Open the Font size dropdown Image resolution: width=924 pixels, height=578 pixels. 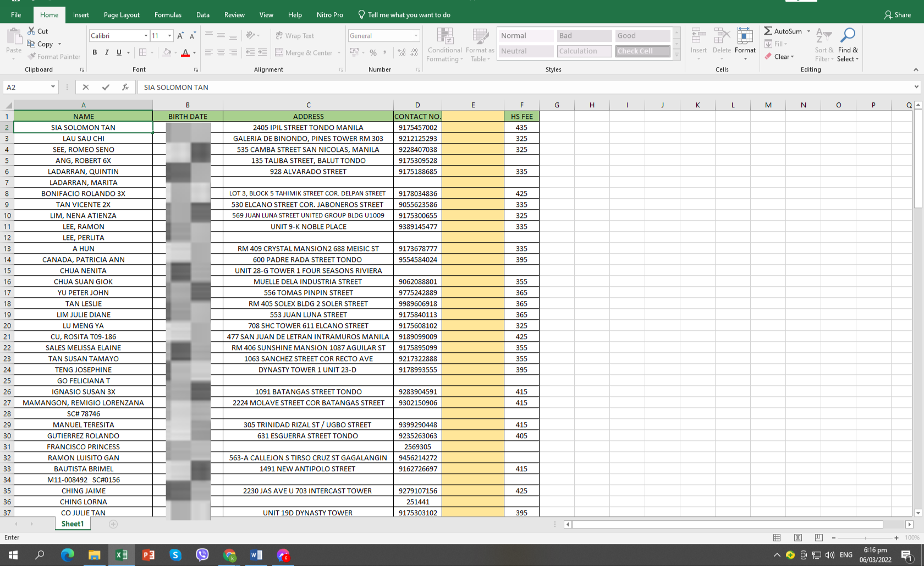point(169,36)
